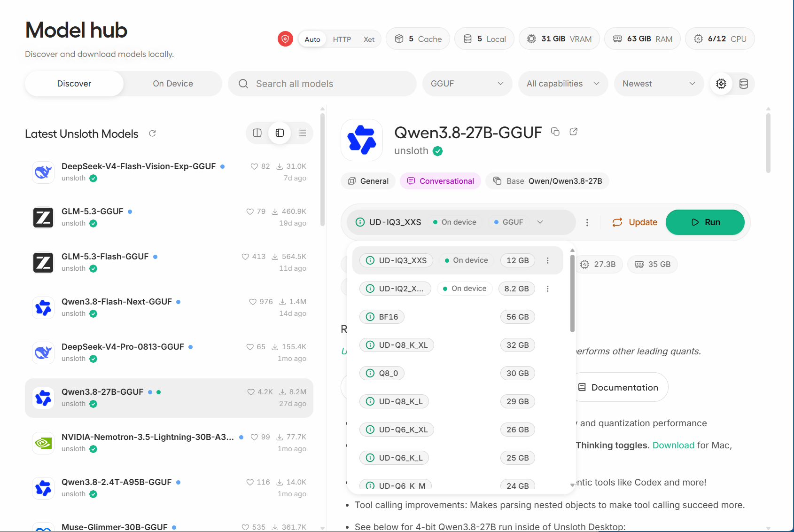Viewport: 794px width, 532px height.
Task: Switch to the On Device tab
Action: [x=173, y=84]
